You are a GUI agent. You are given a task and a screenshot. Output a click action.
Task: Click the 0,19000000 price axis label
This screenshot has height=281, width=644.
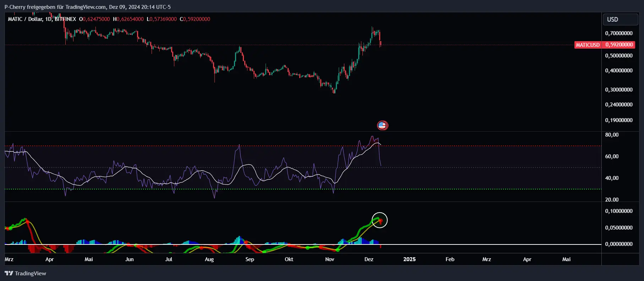619,120
